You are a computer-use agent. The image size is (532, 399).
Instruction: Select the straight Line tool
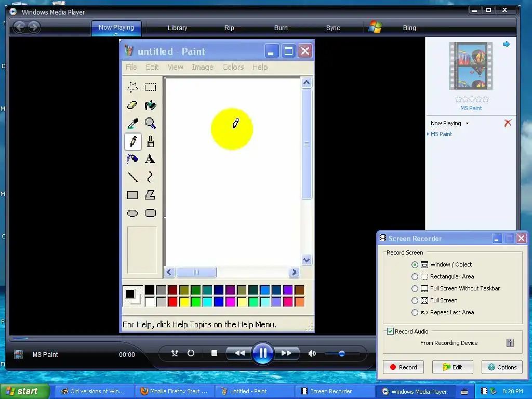click(x=132, y=177)
